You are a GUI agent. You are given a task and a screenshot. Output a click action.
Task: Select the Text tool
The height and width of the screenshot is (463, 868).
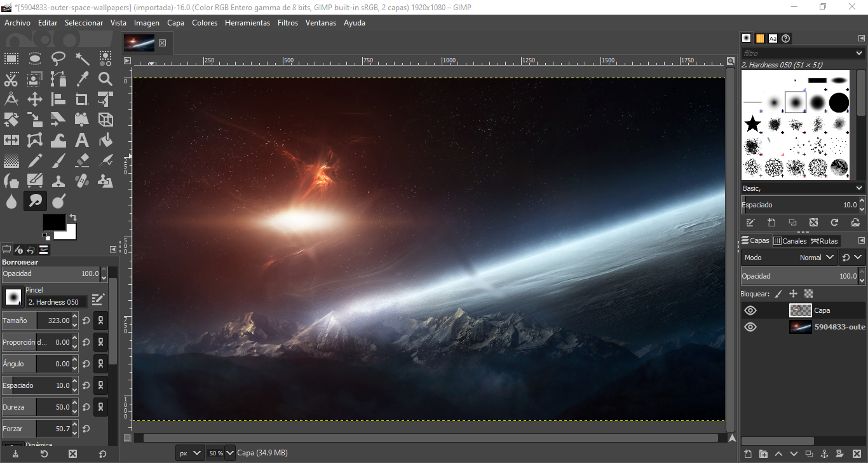tap(82, 140)
